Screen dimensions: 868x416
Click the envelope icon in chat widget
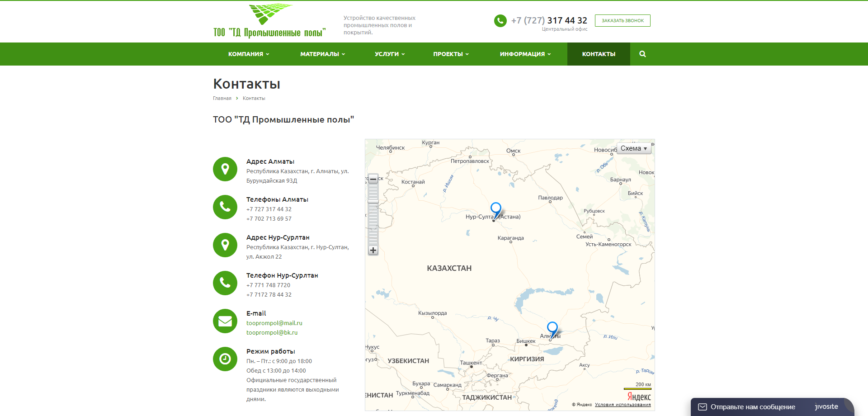pos(703,407)
